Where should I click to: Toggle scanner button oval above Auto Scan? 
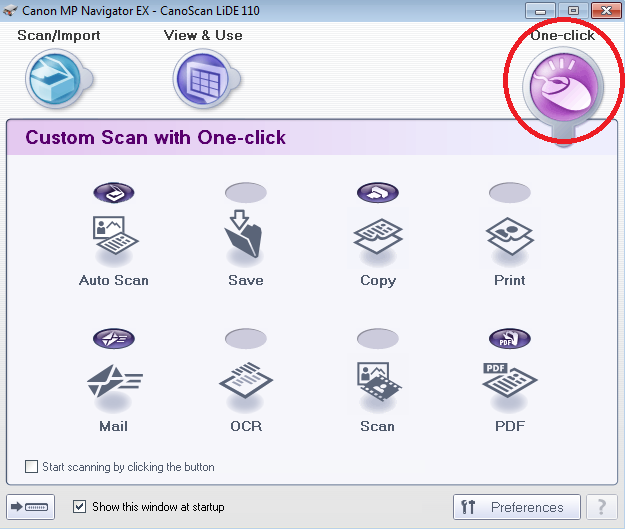tap(114, 193)
